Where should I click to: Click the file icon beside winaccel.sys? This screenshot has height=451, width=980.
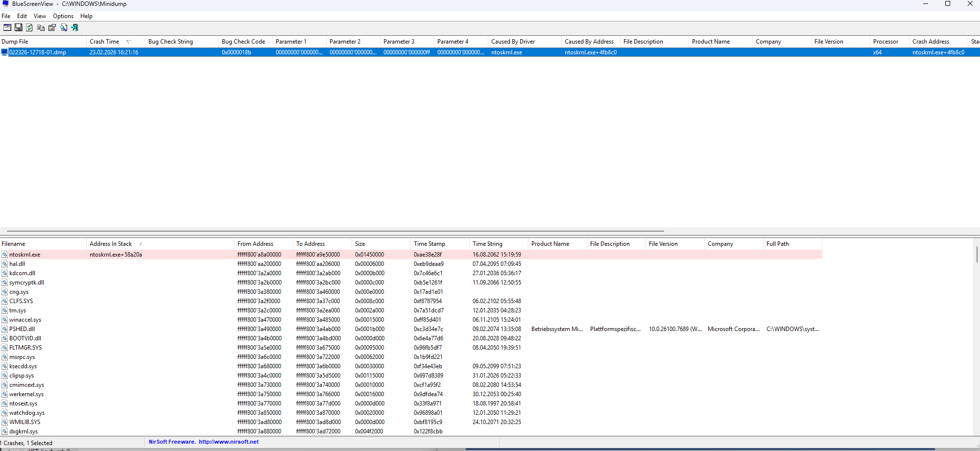click(4, 320)
